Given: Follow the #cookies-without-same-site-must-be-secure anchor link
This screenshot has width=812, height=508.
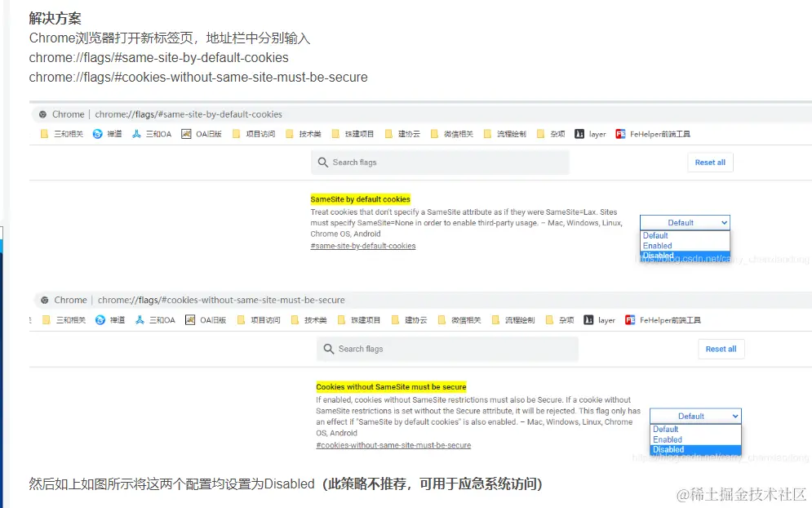Looking at the screenshot, I should click(393, 445).
